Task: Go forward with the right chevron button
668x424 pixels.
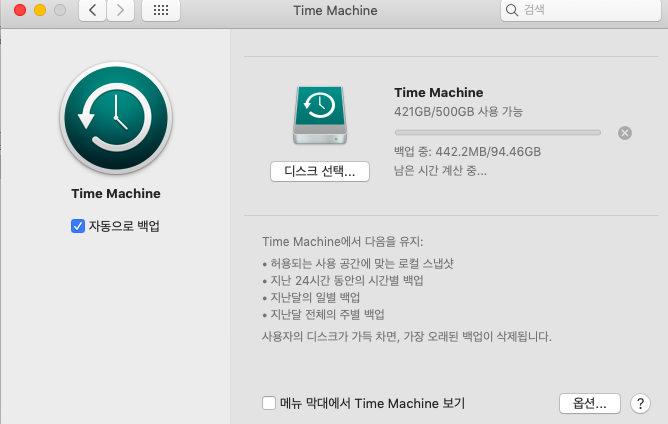Action: pos(121,10)
